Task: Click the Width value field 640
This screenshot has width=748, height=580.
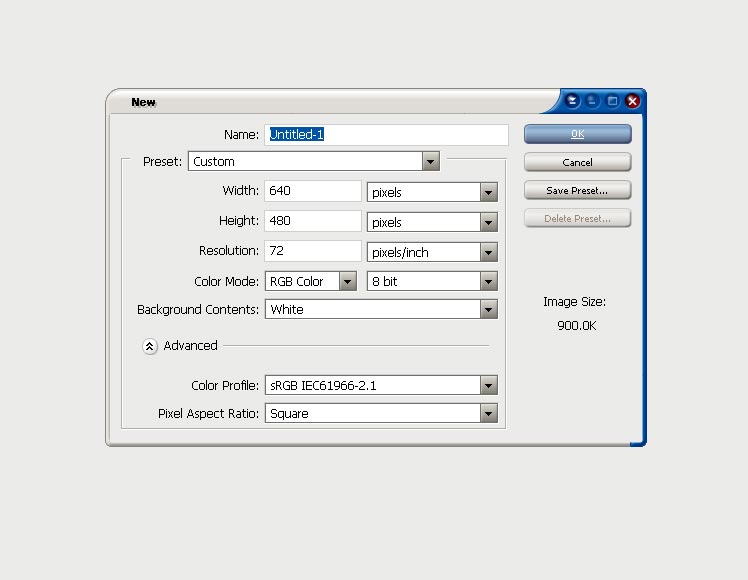Action: 313,191
